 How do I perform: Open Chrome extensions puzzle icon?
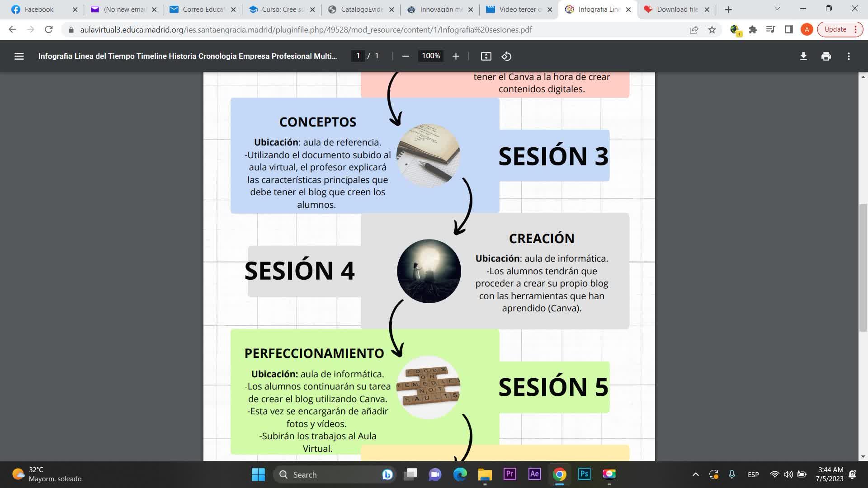[753, 30]
